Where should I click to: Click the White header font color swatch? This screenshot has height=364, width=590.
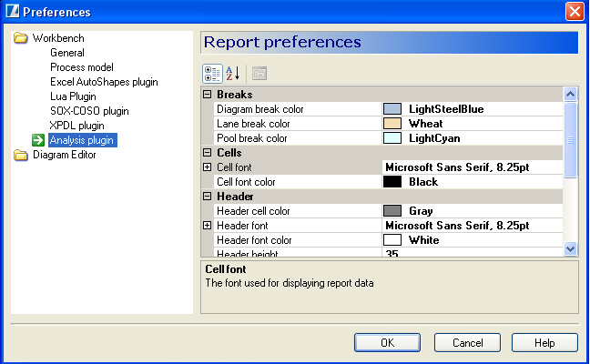pyautogui.click(x=392, y=240)
